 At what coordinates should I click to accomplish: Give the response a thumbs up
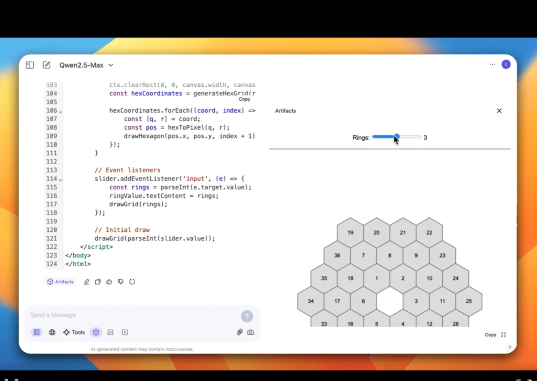(x=109, y=282)
